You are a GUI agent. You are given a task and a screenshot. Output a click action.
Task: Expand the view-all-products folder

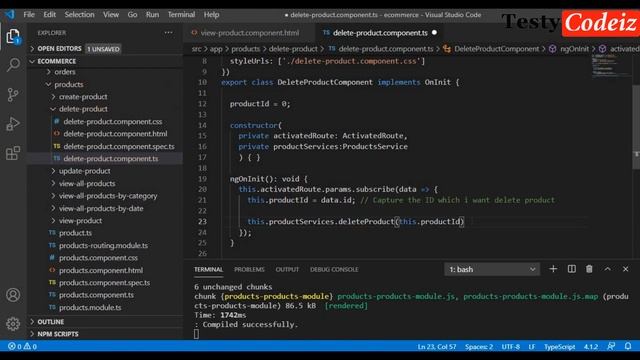click(x=87, y=184)
